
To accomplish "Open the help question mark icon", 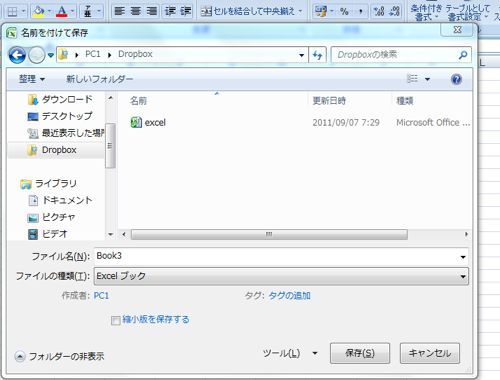I will [x=456, y=79].
